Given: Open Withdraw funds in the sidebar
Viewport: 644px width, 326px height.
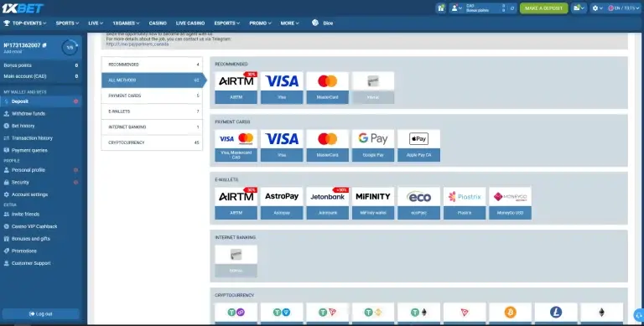Looking at the screenshot, I should [41, 114].
